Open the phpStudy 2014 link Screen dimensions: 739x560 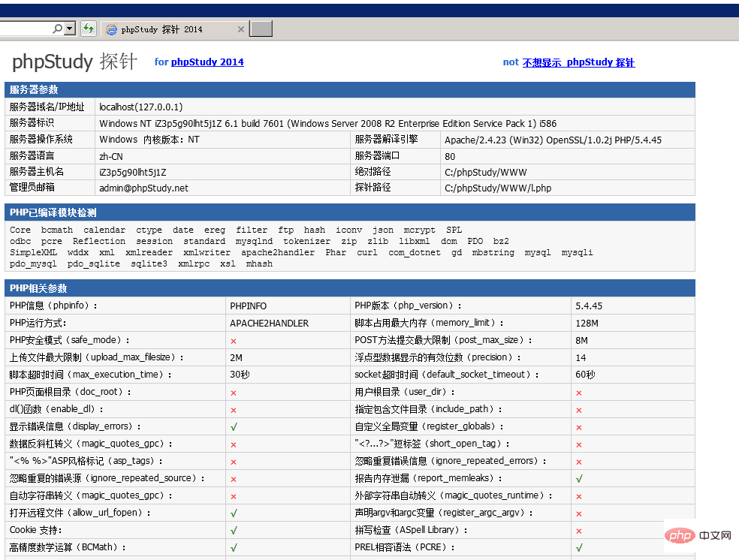click(x=207, y=62)
